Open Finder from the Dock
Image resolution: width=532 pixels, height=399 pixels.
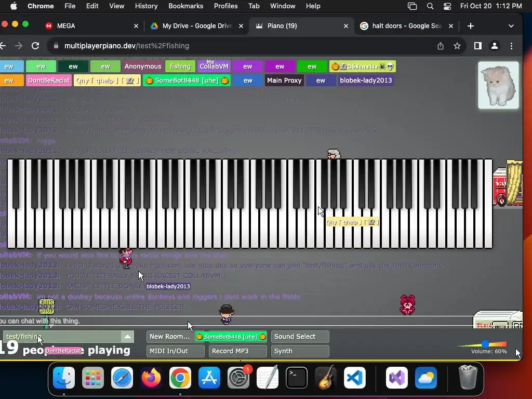point(64,378)
